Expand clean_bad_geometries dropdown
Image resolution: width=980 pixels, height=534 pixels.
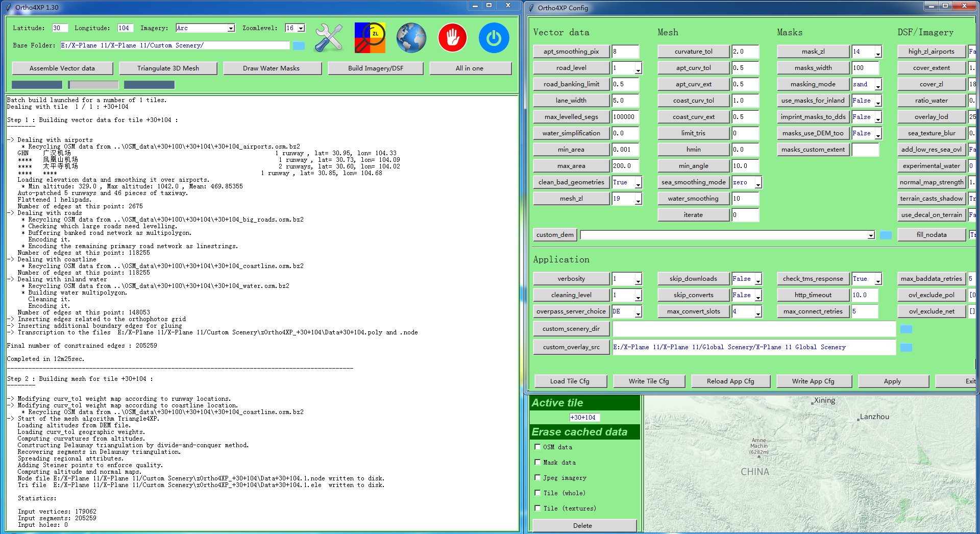click(x=638, y=182)
